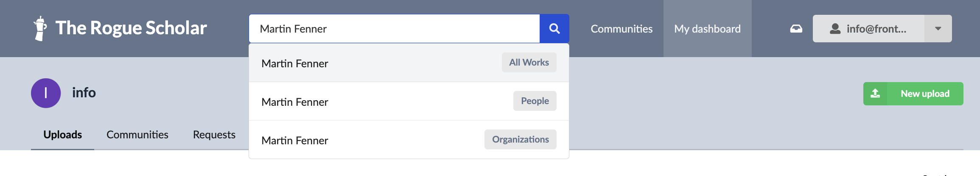Click the purple info avatar
980x176 pixels.
(46, 93)
